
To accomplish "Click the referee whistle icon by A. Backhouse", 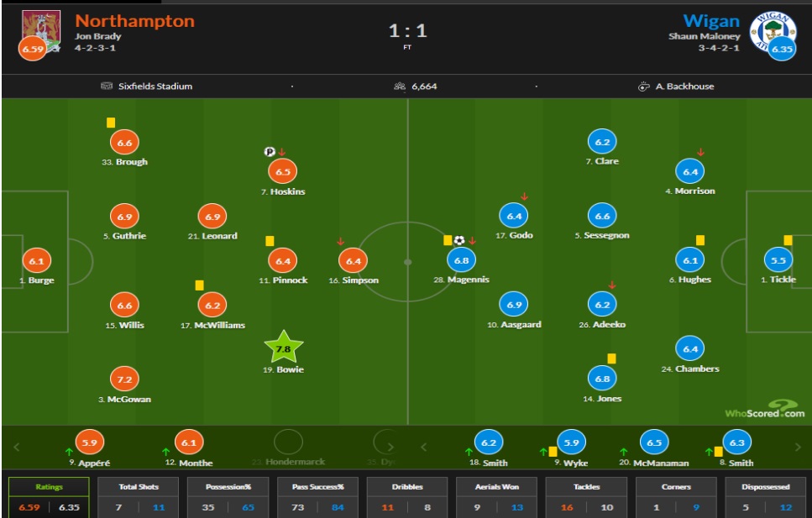I will point(644,86).
